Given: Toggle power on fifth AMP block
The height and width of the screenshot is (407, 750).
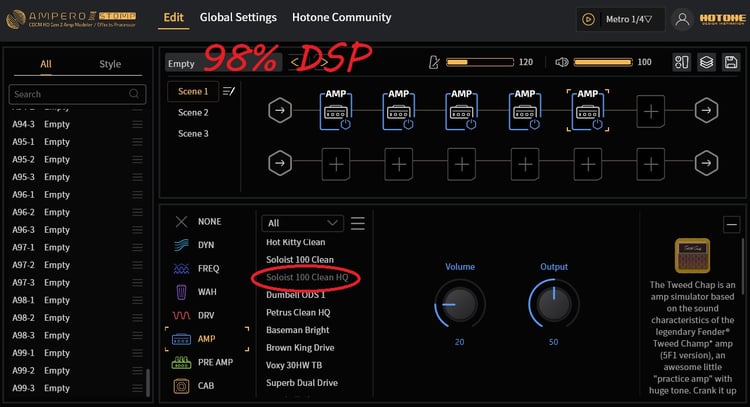Looking at the screenshot, I should click(597, 124).
